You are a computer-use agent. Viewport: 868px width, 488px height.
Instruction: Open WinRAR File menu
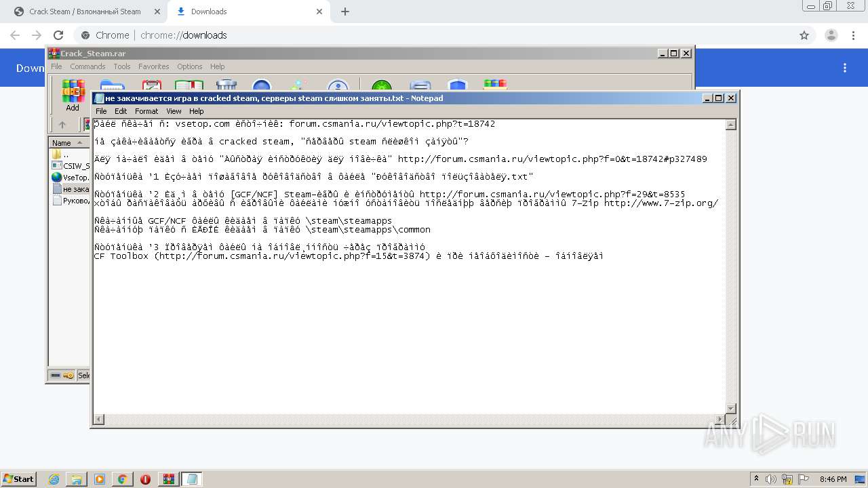point(56,66)
